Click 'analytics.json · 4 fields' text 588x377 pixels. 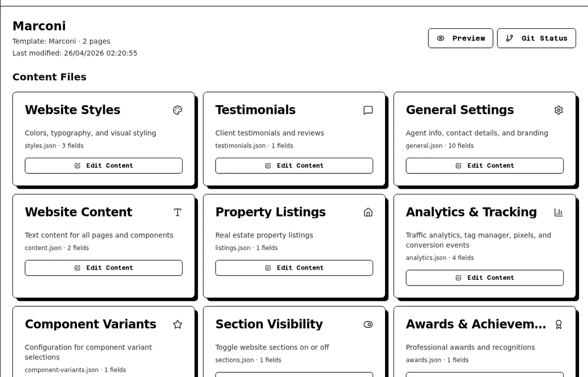[439, 258]
